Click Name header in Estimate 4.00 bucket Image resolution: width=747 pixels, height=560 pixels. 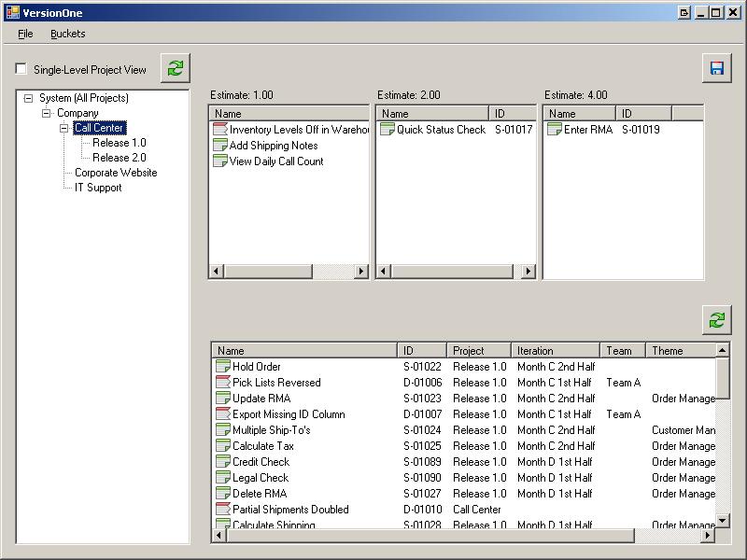click(579, 113)
